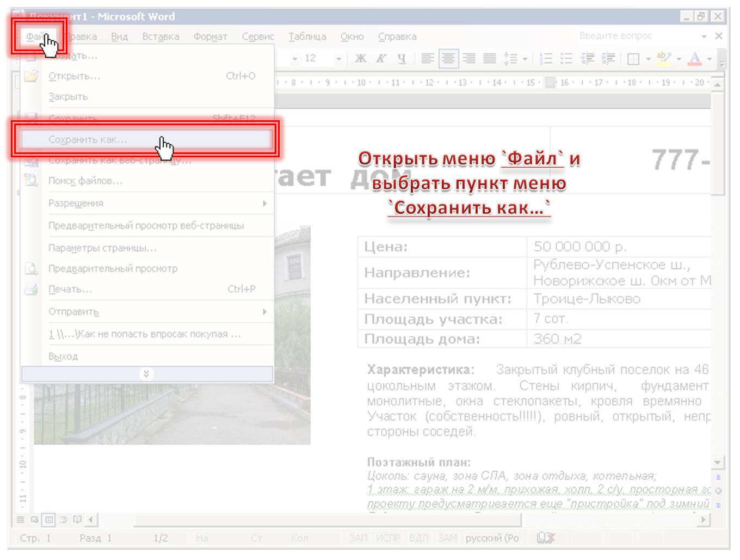Image resolution: width=740 pixels, height=560 pixels.
Task: Open the Вставка menu
Action: (x=161, y=36)
